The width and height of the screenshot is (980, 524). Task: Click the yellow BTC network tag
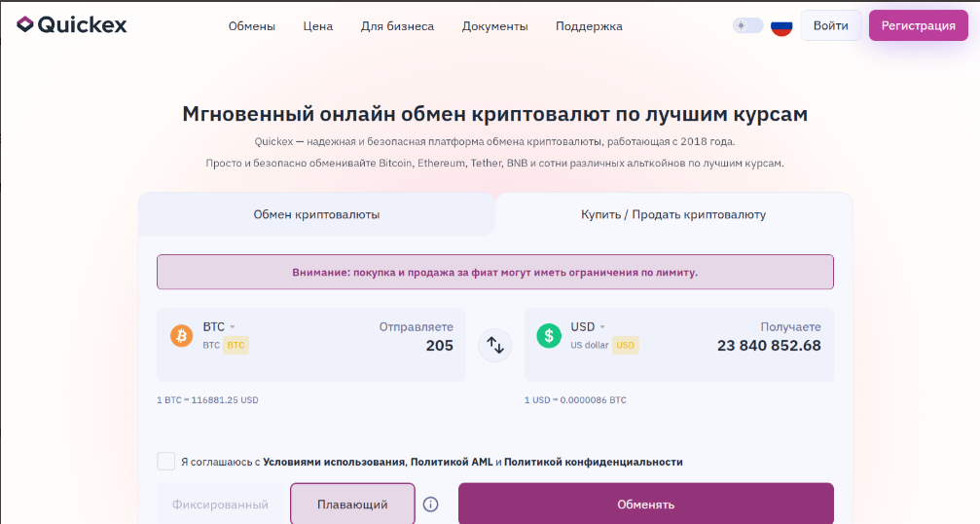tap(236, 345)
